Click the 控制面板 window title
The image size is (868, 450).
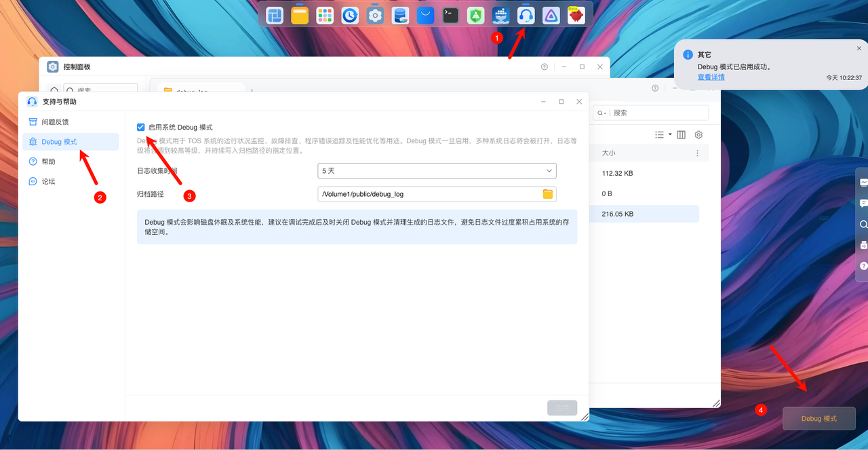pos(77,67)
